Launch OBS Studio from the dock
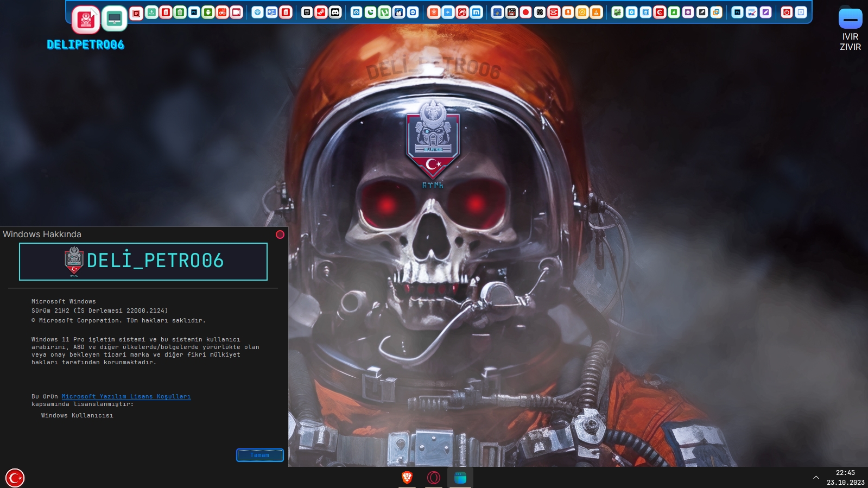This screenshot has height=488, width=868. click(540, 12)
